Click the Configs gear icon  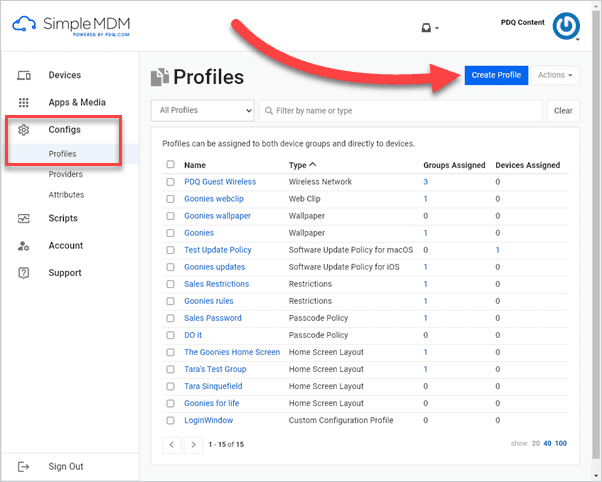[23, 130]
